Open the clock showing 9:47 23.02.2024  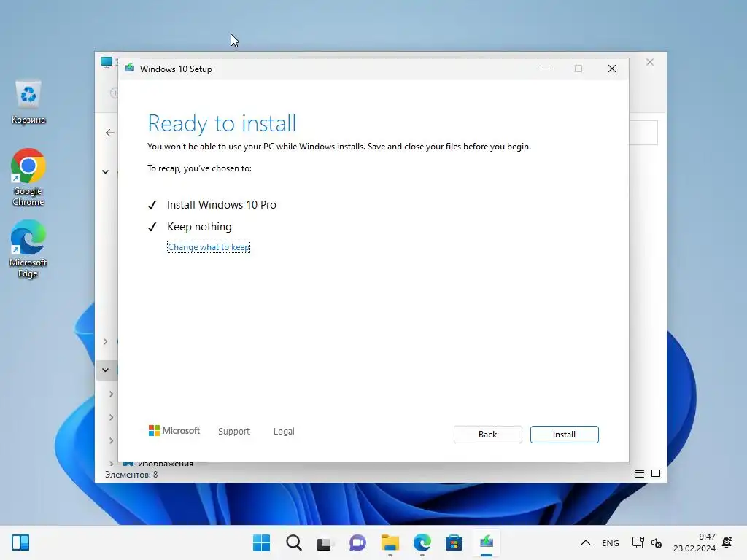click(694, 542)
